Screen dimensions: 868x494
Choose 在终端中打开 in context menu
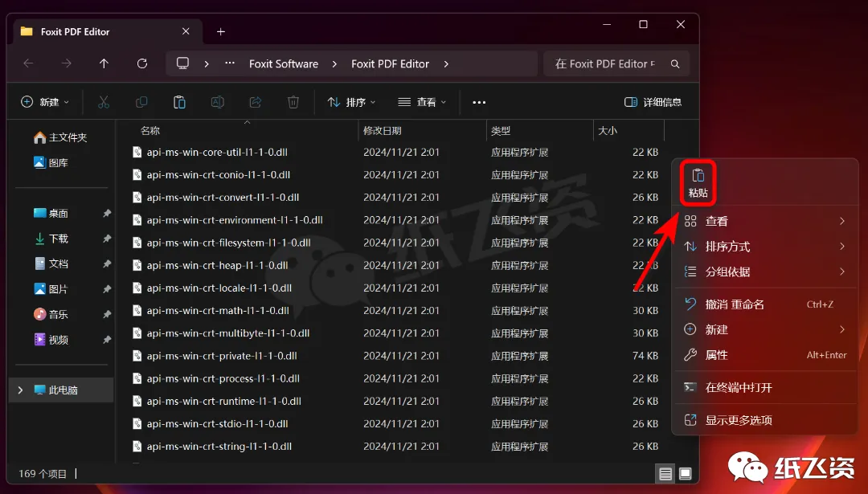(764, 387)
